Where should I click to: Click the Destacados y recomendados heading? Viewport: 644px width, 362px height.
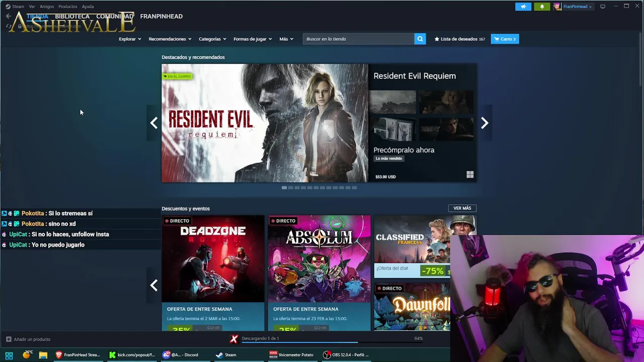pyautogui.click(x=193, y=57)
